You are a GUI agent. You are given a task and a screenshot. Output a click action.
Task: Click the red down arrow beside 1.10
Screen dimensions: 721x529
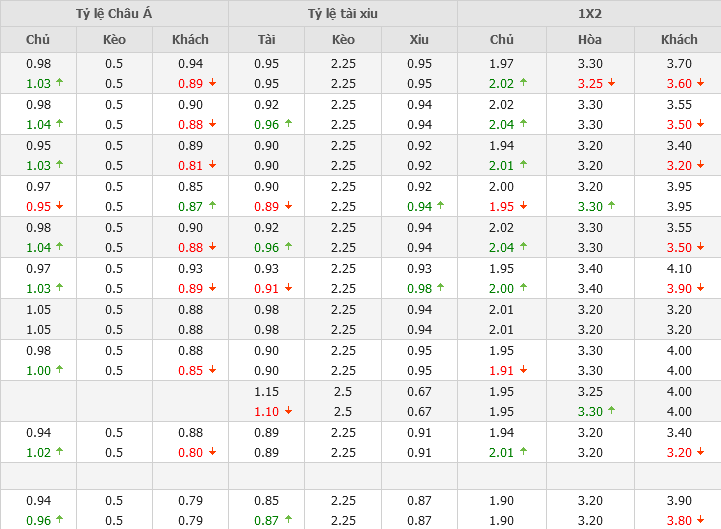tap(290, 411)
